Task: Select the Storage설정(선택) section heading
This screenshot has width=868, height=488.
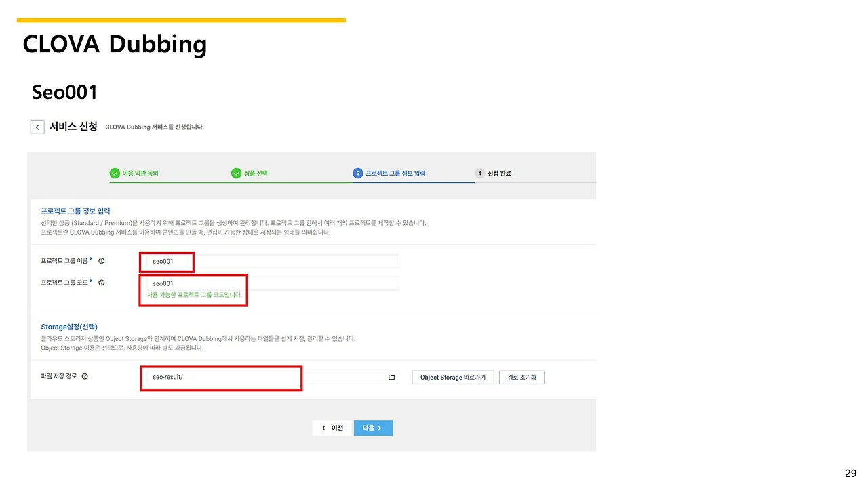Action: (69, 327)
